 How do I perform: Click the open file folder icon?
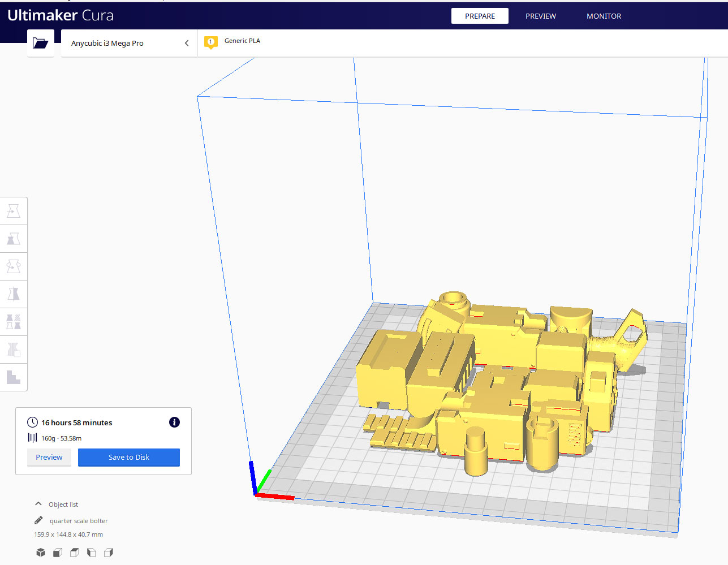(40, 43)
